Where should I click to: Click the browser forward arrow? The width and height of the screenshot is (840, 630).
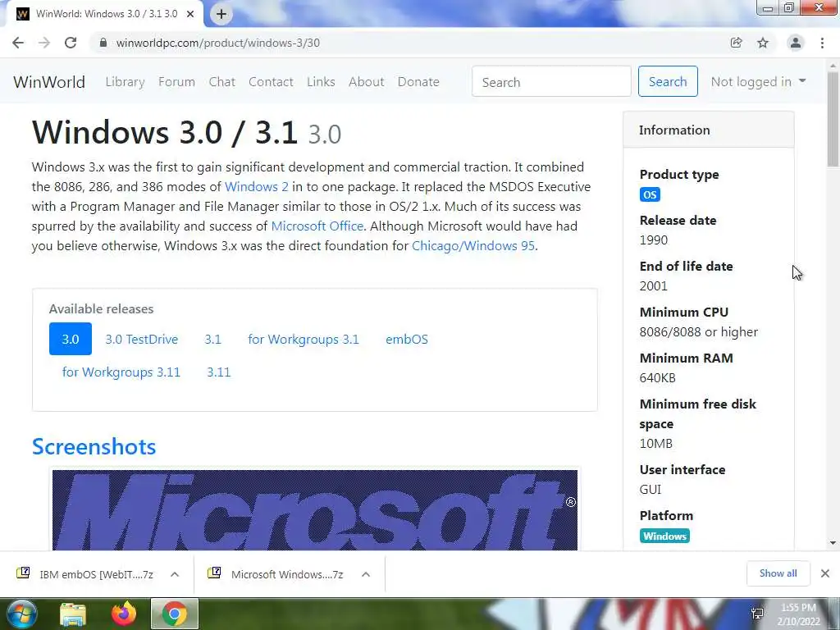pyautogui.click(x=44, y=43)
